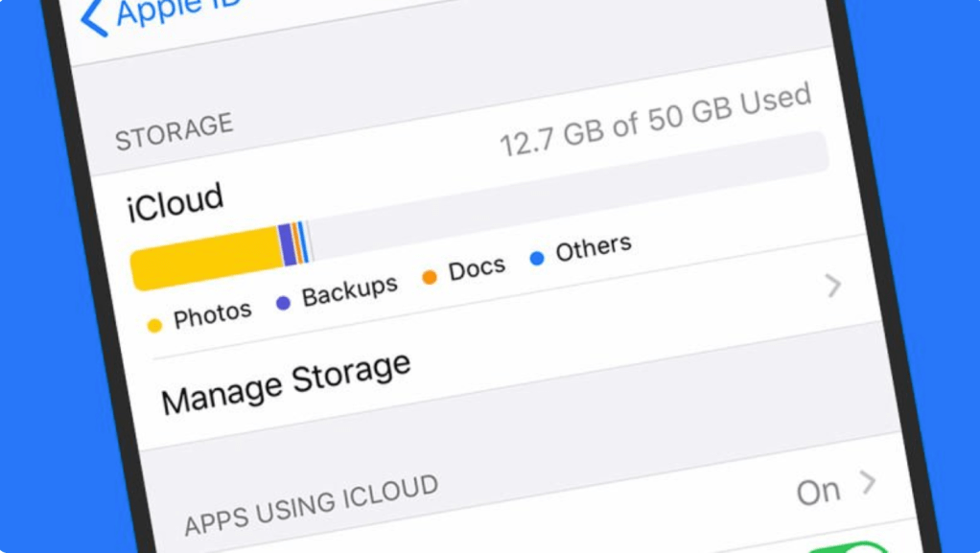Open Manage Storage
Screen dimensions: 980x553
point(286,381)
